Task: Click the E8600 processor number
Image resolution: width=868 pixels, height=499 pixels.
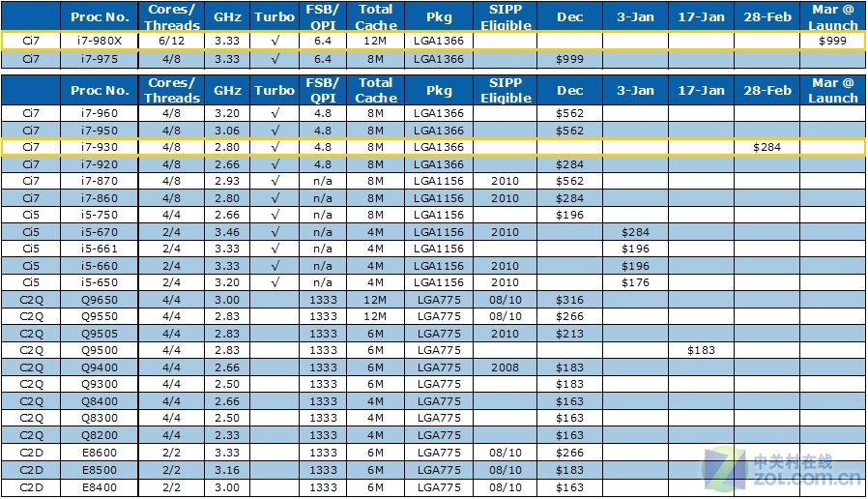Action: click(x=100, y=453)
